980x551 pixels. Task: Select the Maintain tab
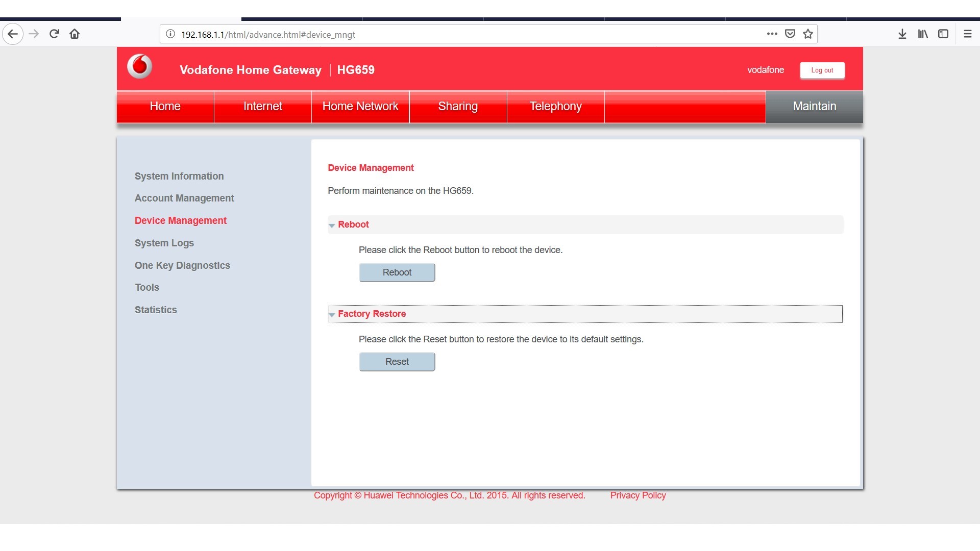[x=815, y=107]
